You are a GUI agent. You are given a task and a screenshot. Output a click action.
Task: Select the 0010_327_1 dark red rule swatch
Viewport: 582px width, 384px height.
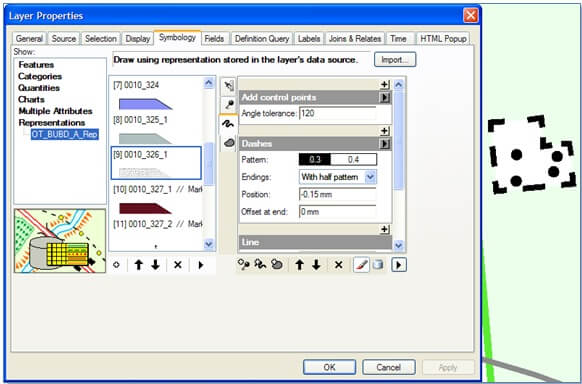146,209
